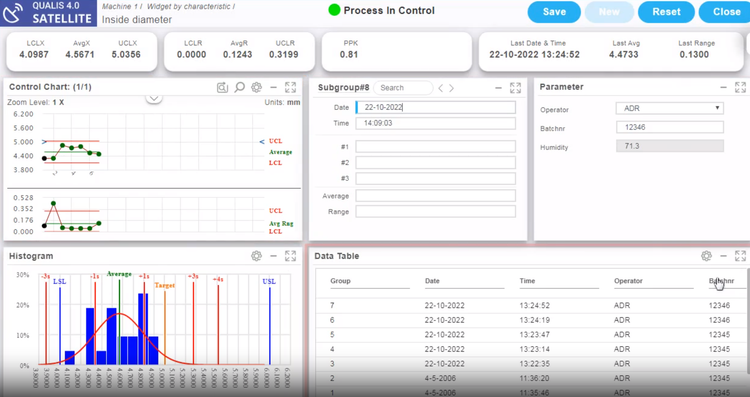
Task: Expand the chevron above control chart
Action: [x=154, y=99]
